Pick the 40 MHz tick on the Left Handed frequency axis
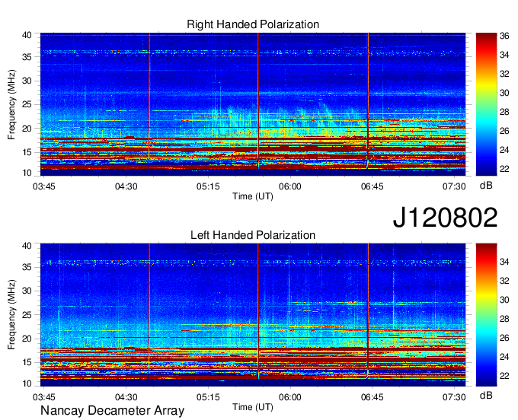This screenshot has height=420, width=518. coord(27,246)
